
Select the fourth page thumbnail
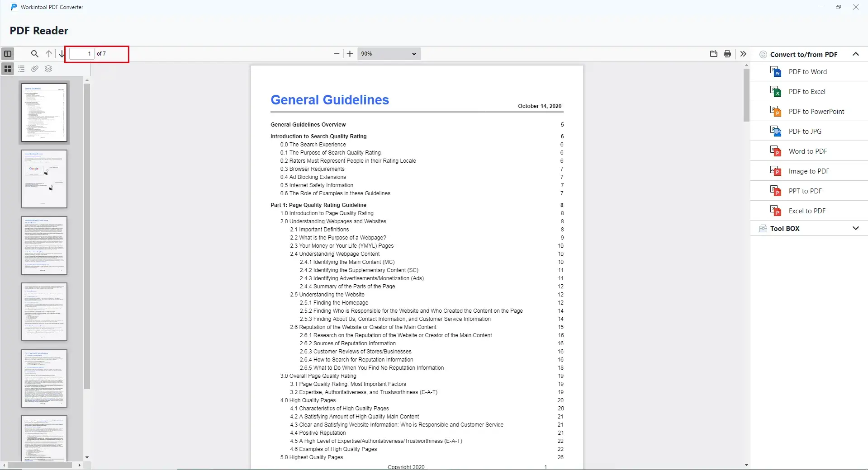44,312
